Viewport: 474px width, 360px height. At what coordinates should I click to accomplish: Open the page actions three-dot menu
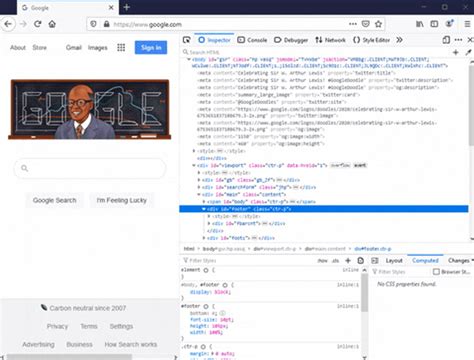point(353,24)
